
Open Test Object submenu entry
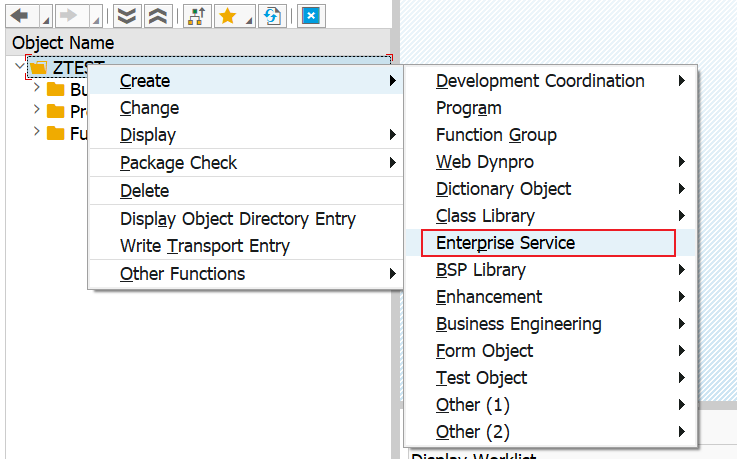550,378
